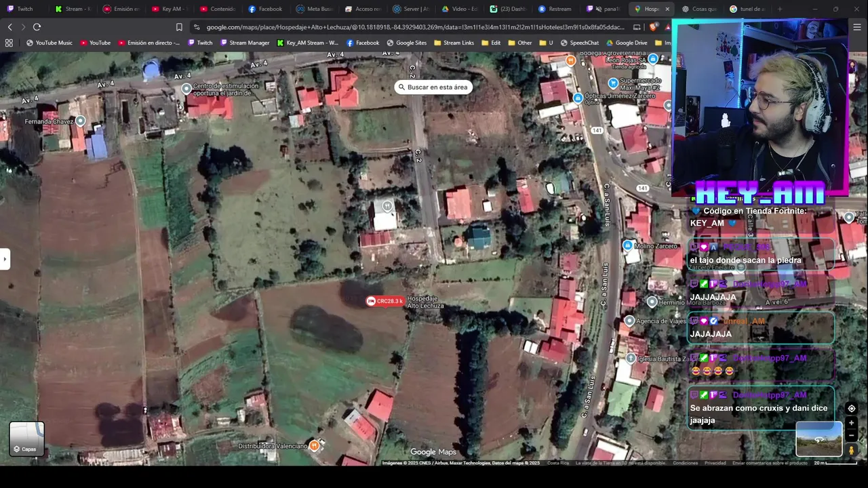Bookmark this page with the bookmark icon
The height and width of the screenshot is (488, 868).
coord(179,27)
